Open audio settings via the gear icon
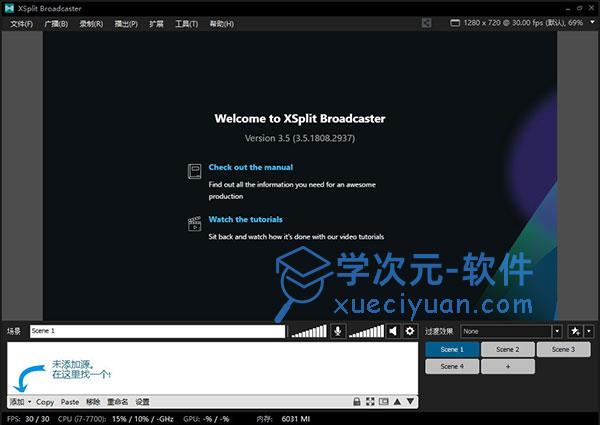This screenshot has height=425, width=600. tap(410, 331)
